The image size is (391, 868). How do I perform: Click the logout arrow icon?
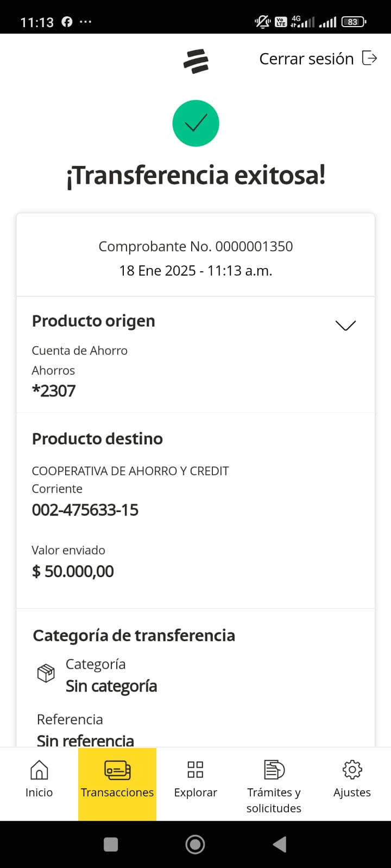pyautogui.click(x=370, y=58)
